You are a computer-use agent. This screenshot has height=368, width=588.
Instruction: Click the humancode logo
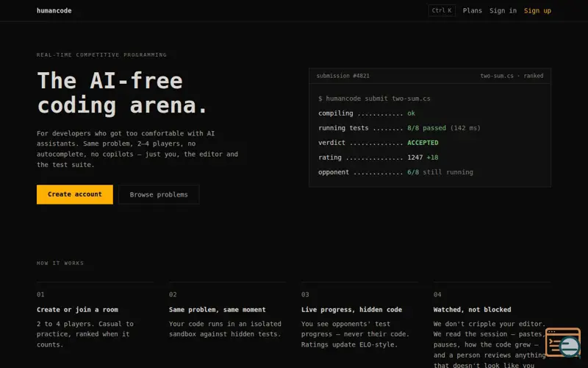pos(54,10)
